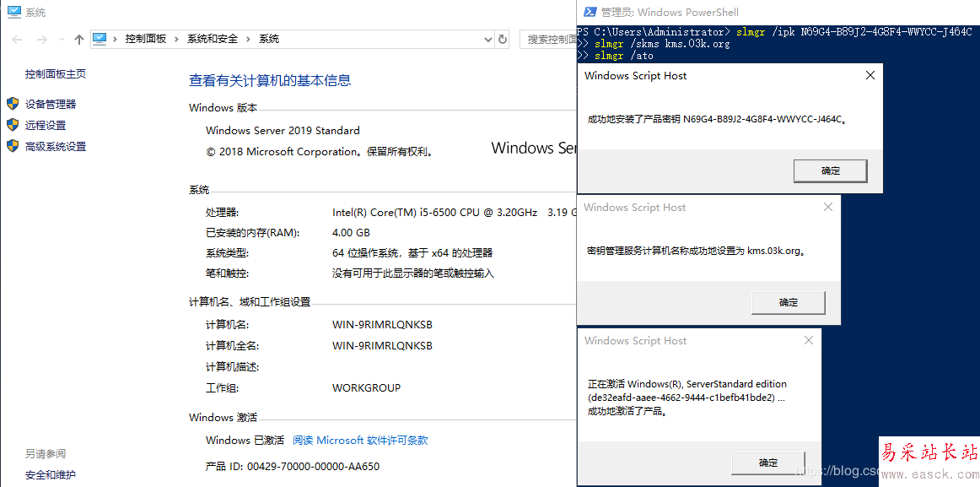Select 控制面板 in the breadcrumb path
980x487 pixels.
point(146,39)
